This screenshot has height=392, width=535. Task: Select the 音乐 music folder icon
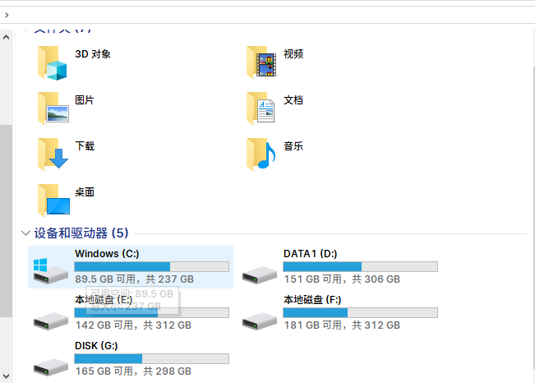[261, 154]
